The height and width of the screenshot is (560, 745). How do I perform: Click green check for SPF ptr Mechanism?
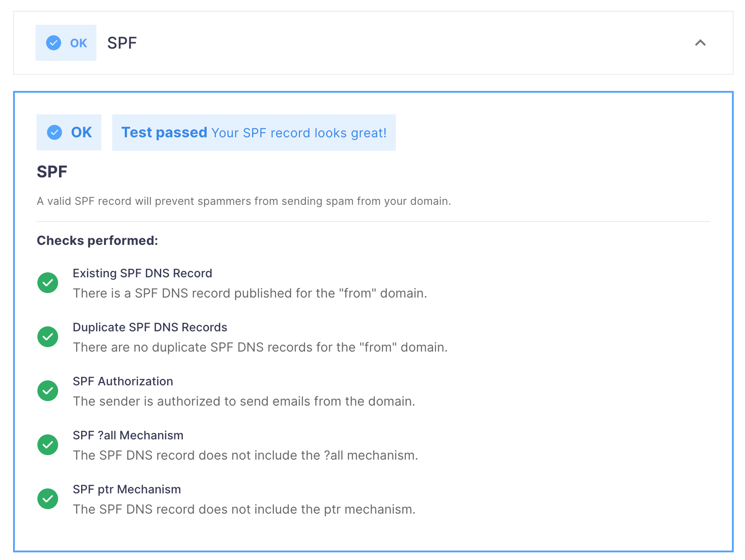tap(48, 499)
